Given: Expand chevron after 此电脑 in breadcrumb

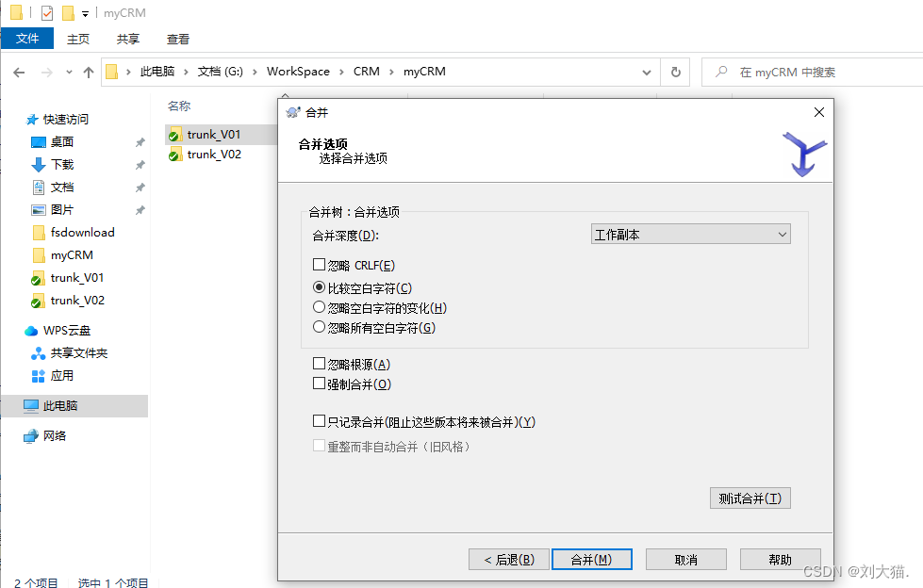Looking at the screenshot, I should tap(186, 72).
